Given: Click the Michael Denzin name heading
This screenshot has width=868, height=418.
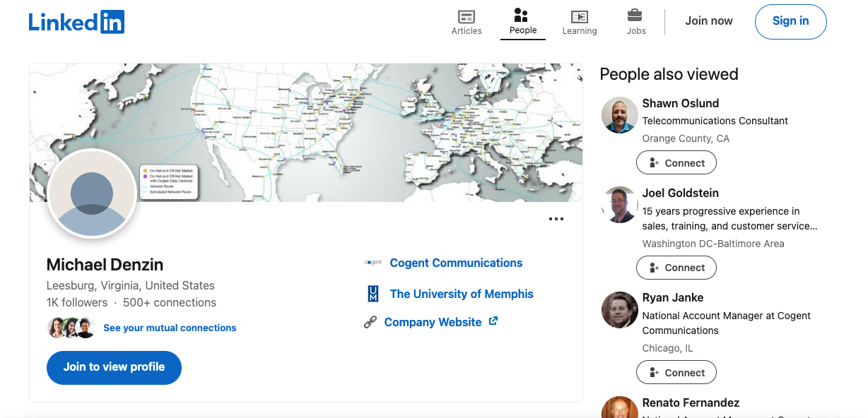Looking at the screenshot, I should 105,265.
